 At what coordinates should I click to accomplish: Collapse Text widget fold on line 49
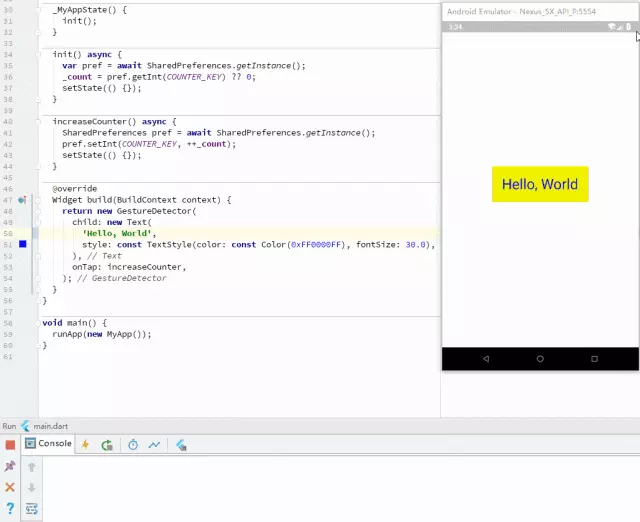click(x=38, y=222)
